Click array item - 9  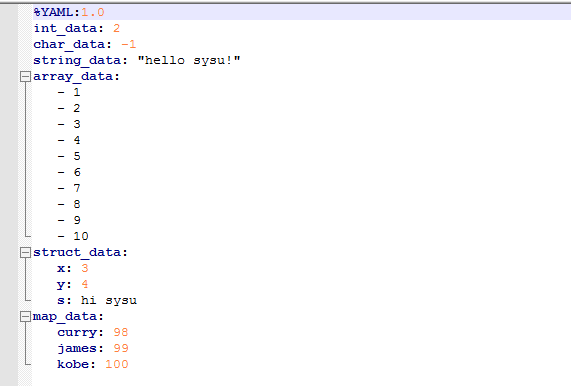click(69, 221)
